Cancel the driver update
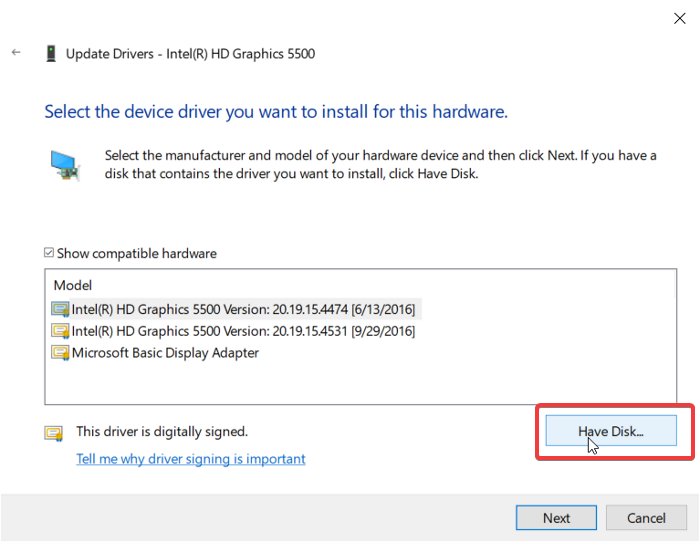The width and height of the screenshot is (700, 542). coord(646,518)
